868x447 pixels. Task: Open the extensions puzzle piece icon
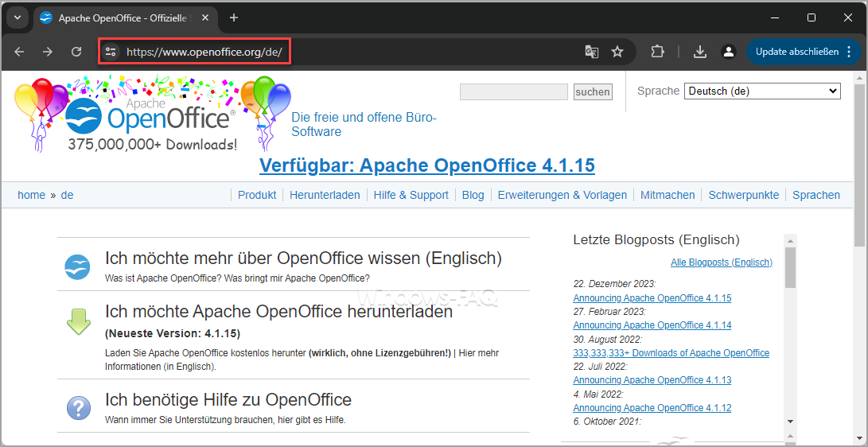click(657, 52)
